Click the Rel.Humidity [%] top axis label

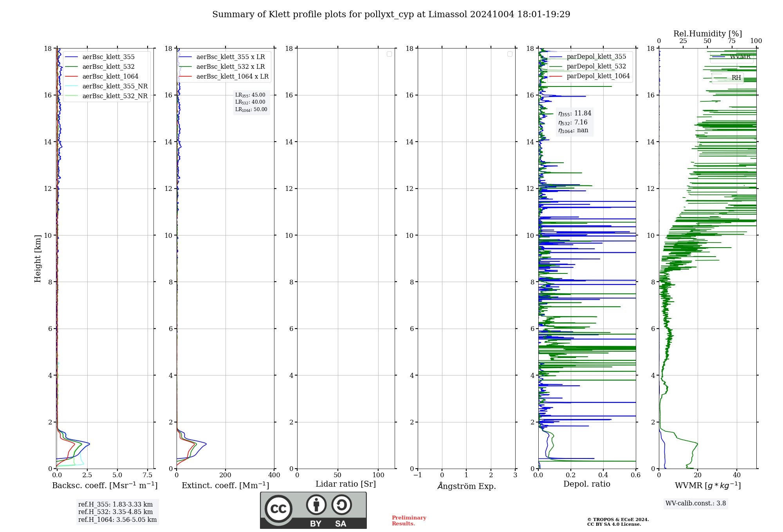(x=707, y=34)
